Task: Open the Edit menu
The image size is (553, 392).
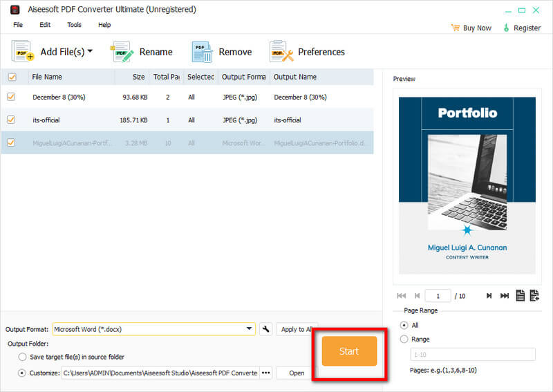Action: click(x=45, y=25)
